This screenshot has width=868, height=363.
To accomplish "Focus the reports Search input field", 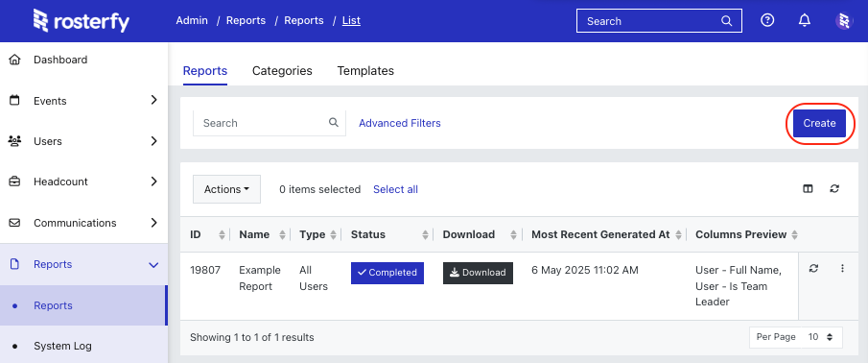I will 270,123.
